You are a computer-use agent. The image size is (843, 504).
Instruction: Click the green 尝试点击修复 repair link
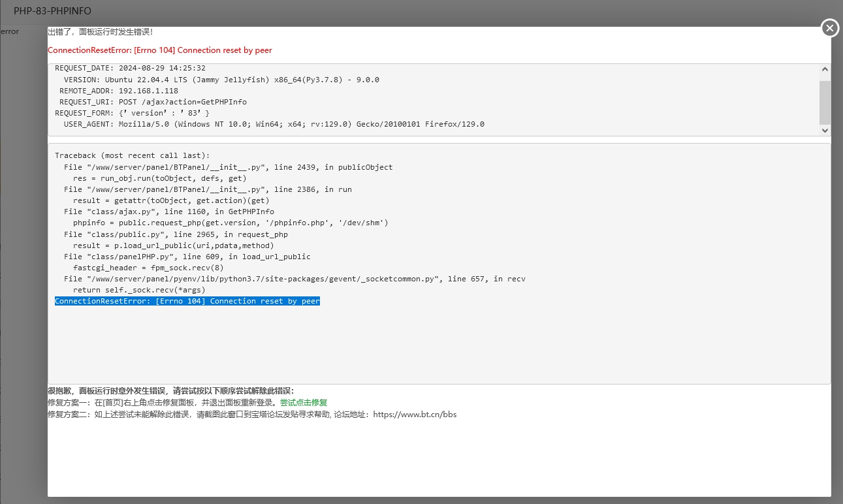(304, 403)
